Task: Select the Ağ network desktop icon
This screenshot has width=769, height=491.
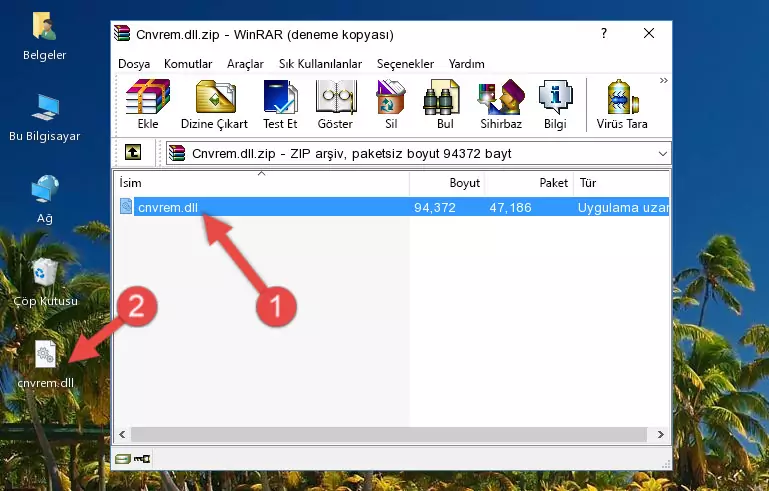Action: [45, 199]
